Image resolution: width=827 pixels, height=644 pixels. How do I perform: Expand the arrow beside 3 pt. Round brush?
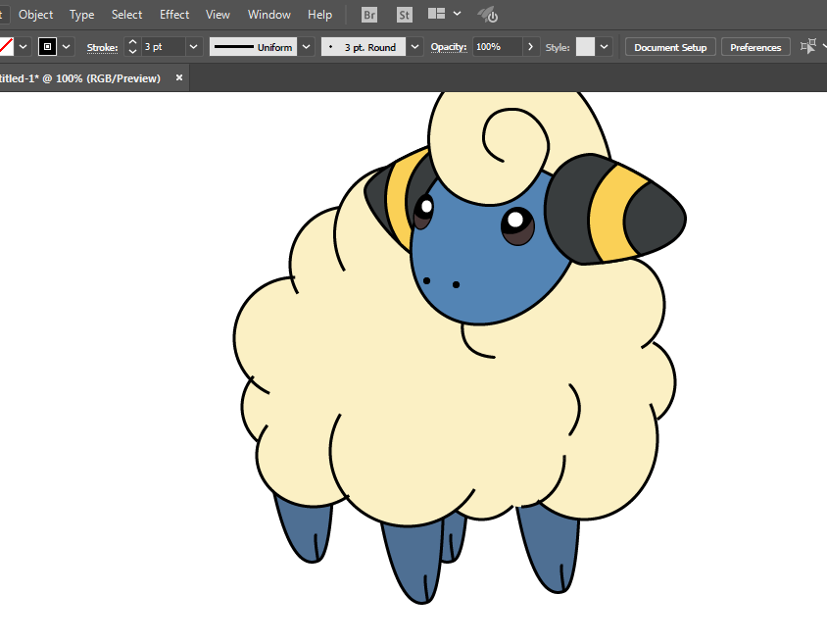(x=415, y=47)
